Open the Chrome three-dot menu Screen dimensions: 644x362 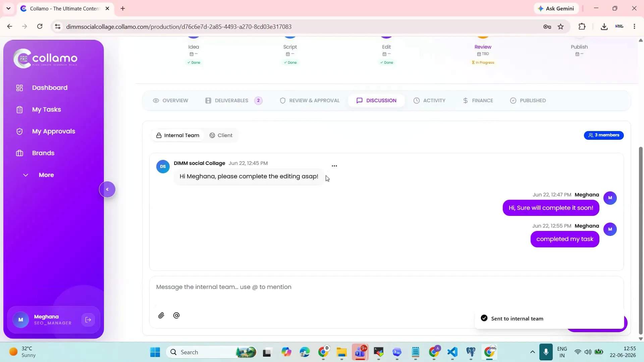tap(634, 26)
